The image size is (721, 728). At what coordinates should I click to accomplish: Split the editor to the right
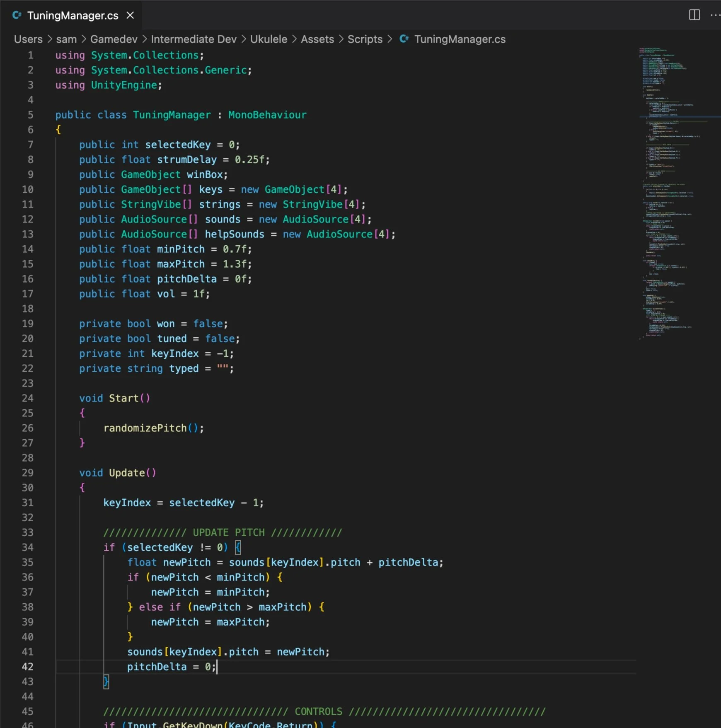[694, 15]
